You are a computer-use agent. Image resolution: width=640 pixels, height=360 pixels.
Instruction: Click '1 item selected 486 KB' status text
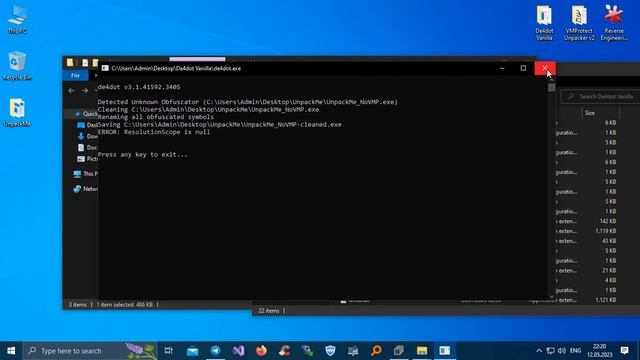pyautogui.click(x=125, y=305)
